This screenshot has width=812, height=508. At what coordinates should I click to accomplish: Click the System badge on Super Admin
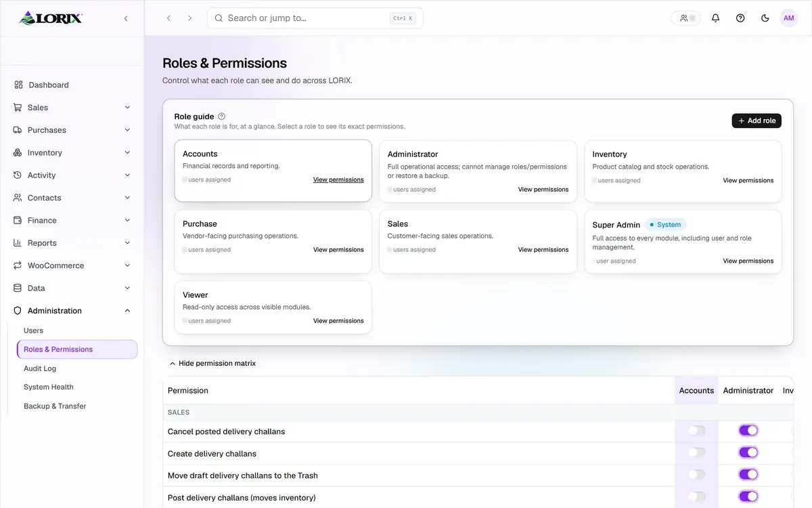click(665, 224)
